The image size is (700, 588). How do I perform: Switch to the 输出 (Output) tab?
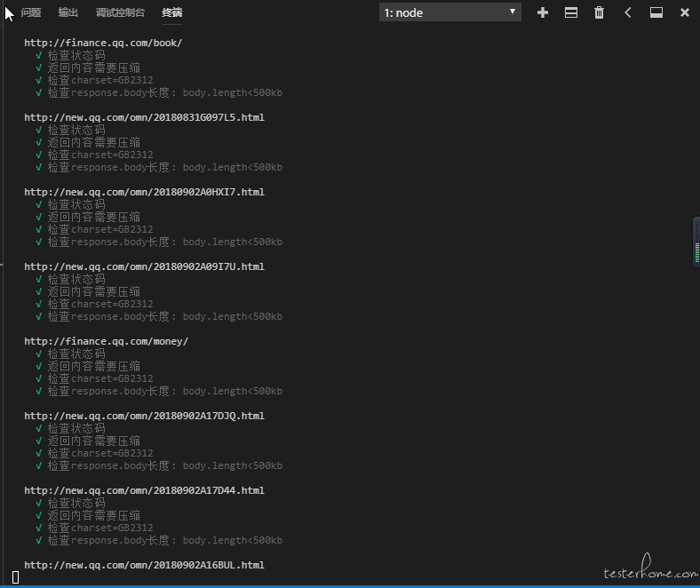coord(68,12)
